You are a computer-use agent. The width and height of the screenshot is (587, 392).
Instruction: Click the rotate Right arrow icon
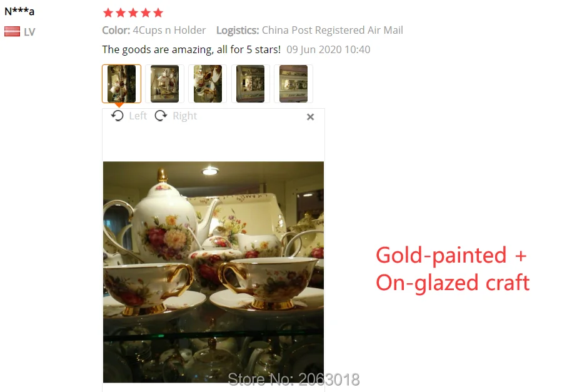(161, 116)
